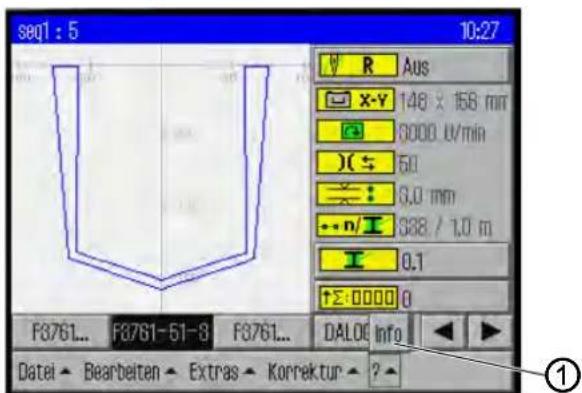
Task: Click the piece counter sigma icon
Action: pos(358,298)
